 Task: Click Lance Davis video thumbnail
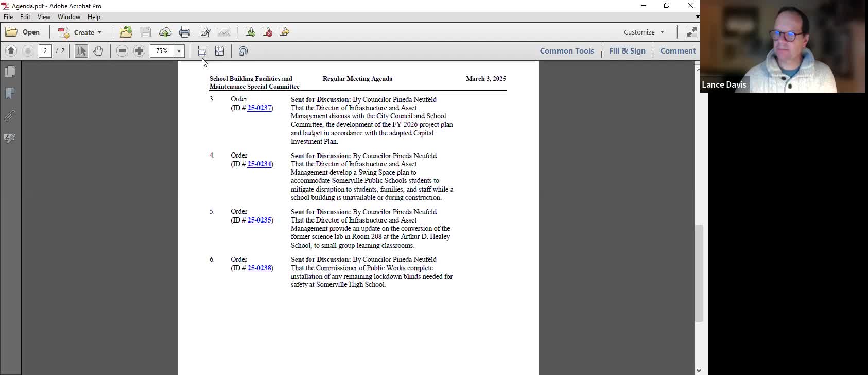(783, 46)
